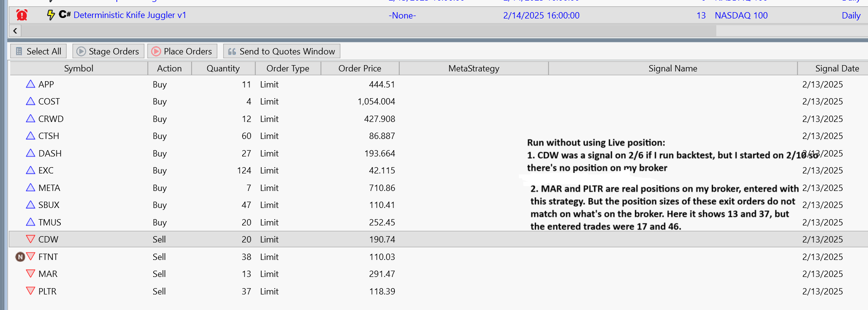The width and height of the screenshot is (868, 310).
Task: Click red sell triangle for CDW
Action: [31, 239]
